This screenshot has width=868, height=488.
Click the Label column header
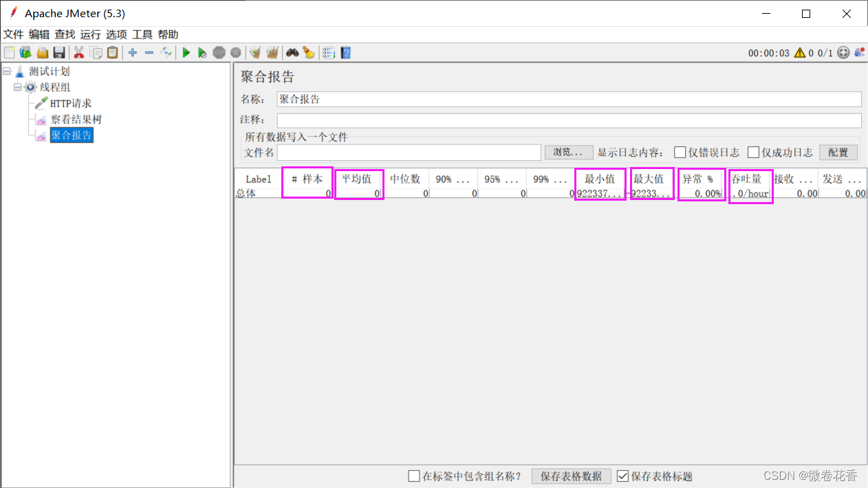pos(259,179)
